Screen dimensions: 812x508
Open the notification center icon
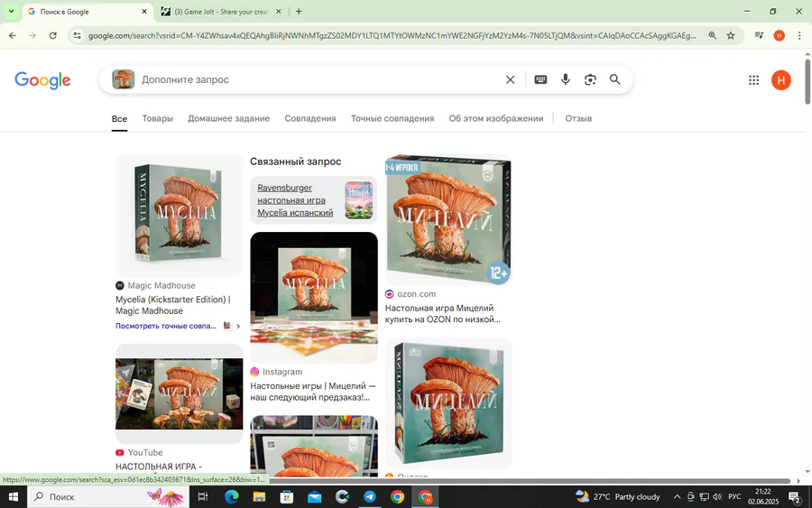click(x=795, y=497)
